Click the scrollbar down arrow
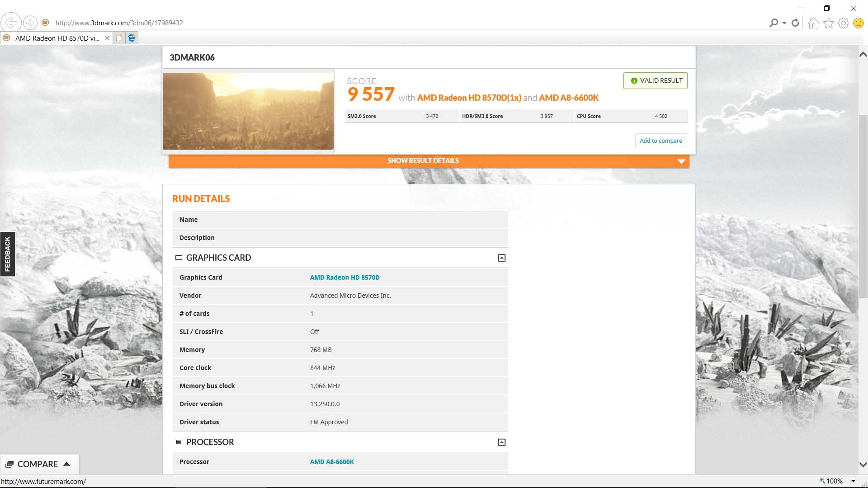The width and height of the screenshot is (868, 488). 863,465
